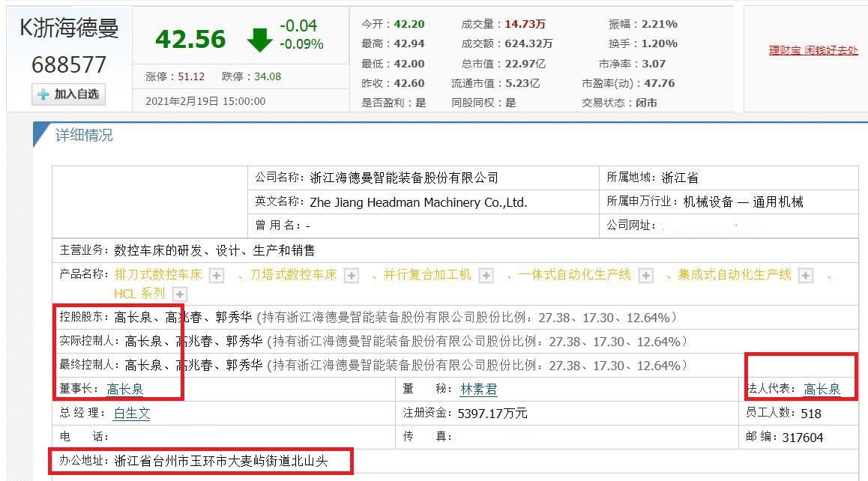Click the stock name K浙海德曼
The height and width of the screenshot is (481, 868).
click(x=69, y=28)
